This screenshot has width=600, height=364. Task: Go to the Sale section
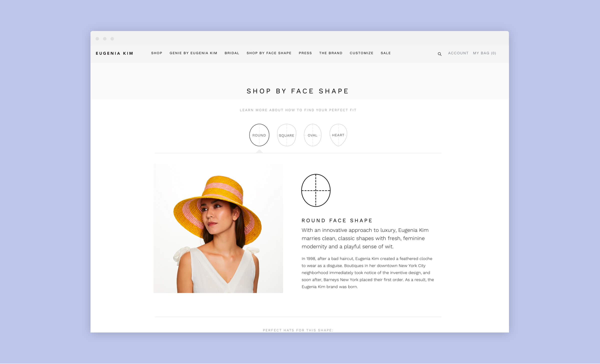(x=385, y=53)
